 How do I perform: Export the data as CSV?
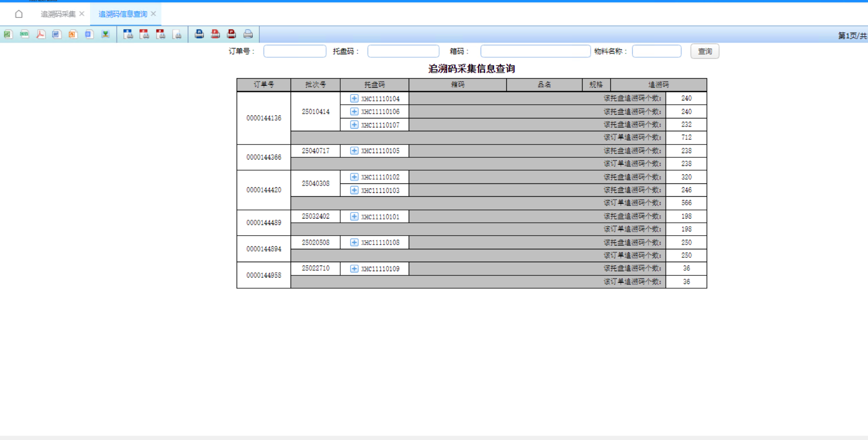24,34
